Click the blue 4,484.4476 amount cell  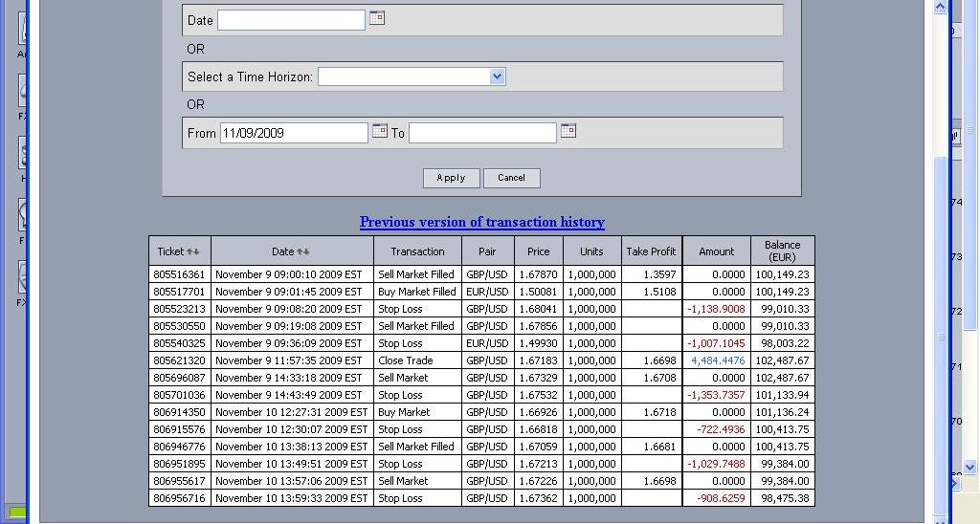point(717,360)
